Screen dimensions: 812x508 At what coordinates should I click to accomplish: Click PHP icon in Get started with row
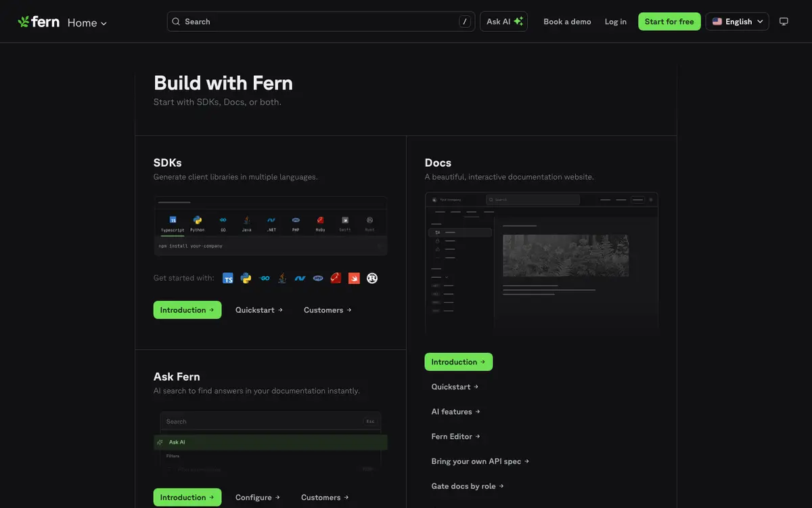pyautogui.click(x=318, y=278)
